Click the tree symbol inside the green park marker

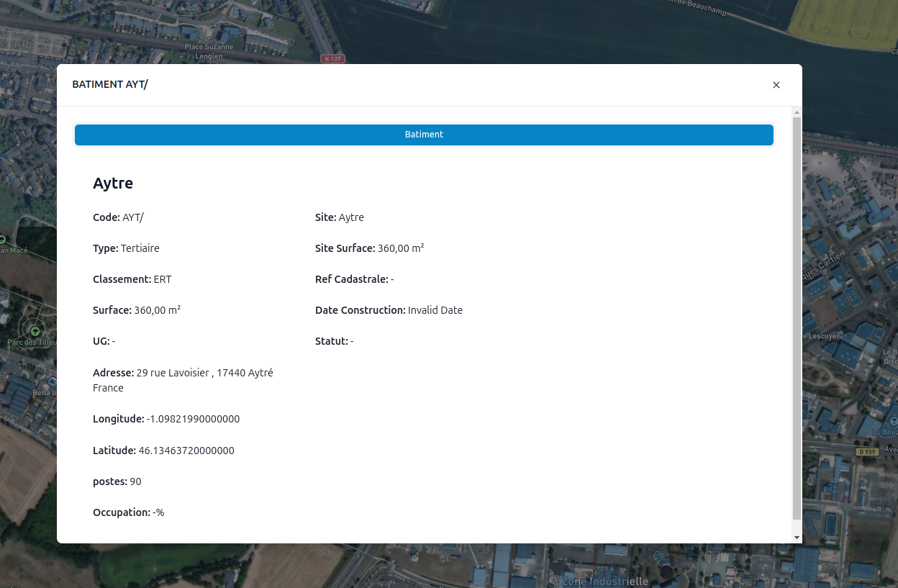[35, 332]
